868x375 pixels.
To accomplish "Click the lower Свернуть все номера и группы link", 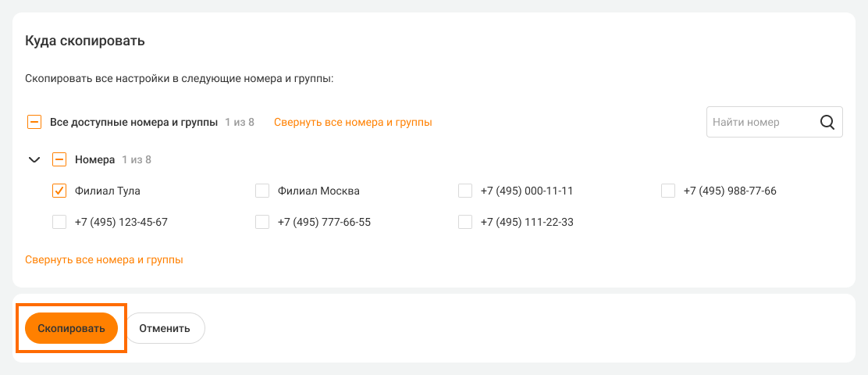I will pos(104,259).
